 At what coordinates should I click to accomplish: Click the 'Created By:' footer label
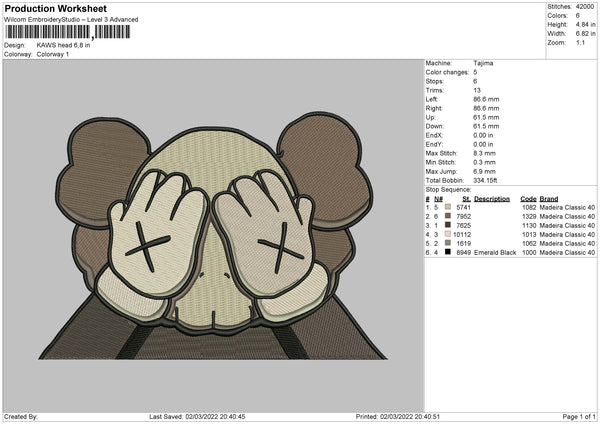pyautogui.click(x=21, y=417)
